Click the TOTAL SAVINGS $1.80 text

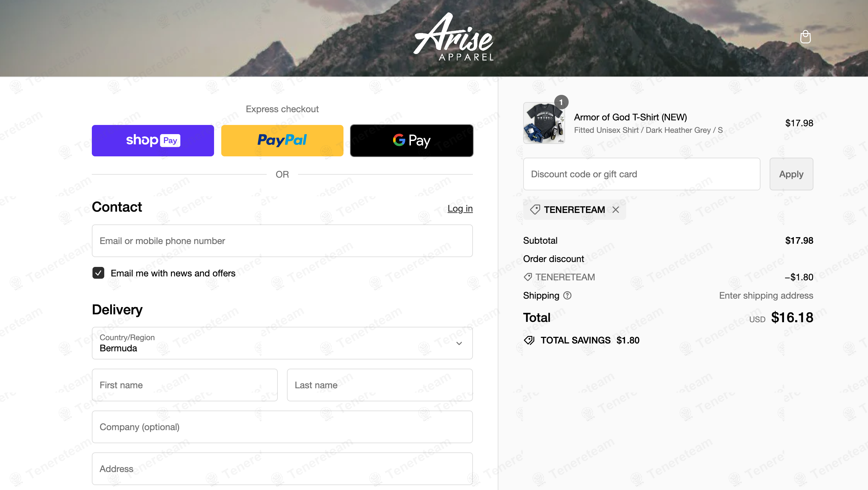point(590,340)
